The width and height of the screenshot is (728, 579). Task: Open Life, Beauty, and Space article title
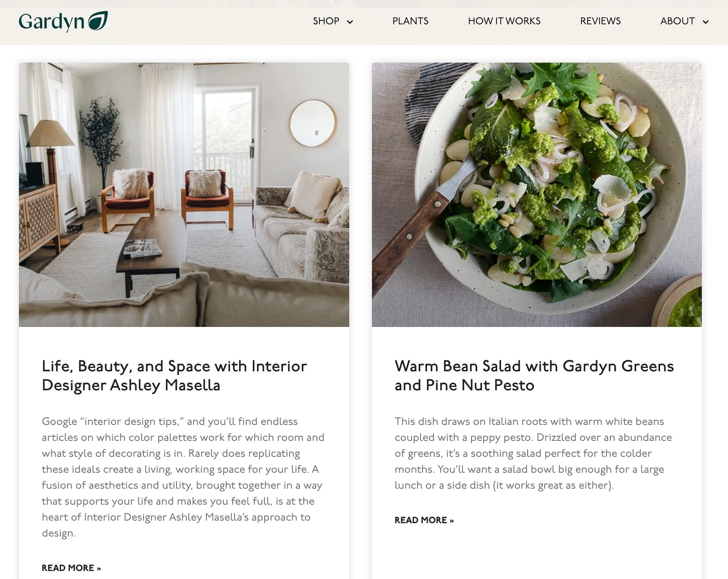pos(174,375)
